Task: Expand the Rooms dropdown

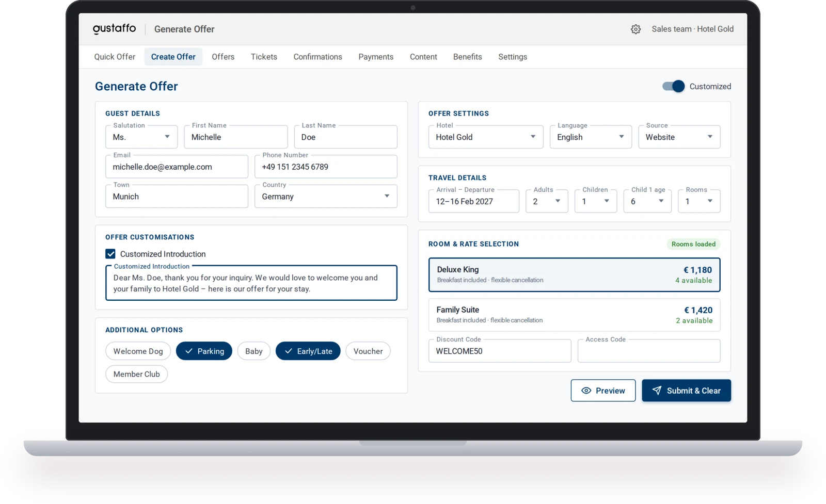Action: pyautogui.click(x=699, y=201)
